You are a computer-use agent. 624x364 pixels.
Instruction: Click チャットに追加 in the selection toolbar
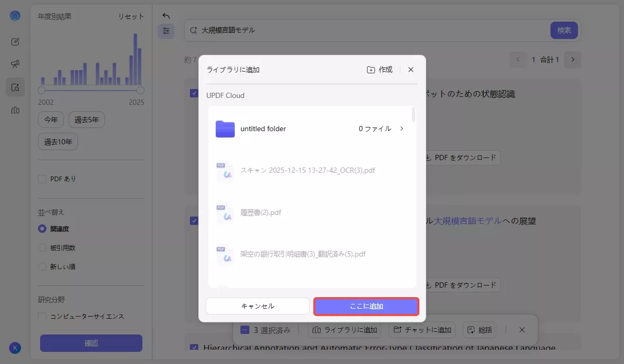coord(422,330)
